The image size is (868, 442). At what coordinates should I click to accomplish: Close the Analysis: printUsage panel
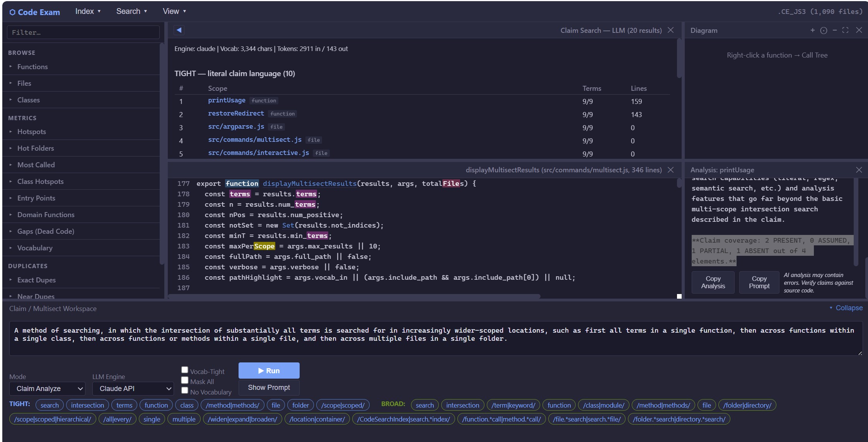(x=859, y=170)
